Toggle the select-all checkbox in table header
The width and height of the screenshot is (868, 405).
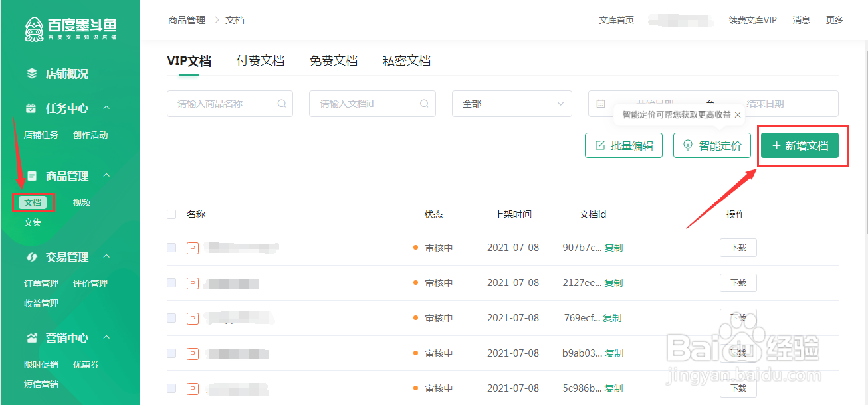(x=171, y=214)
